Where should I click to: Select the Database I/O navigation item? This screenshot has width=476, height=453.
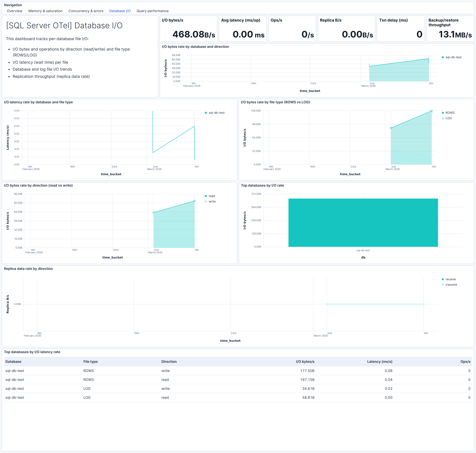pos(120,11)
